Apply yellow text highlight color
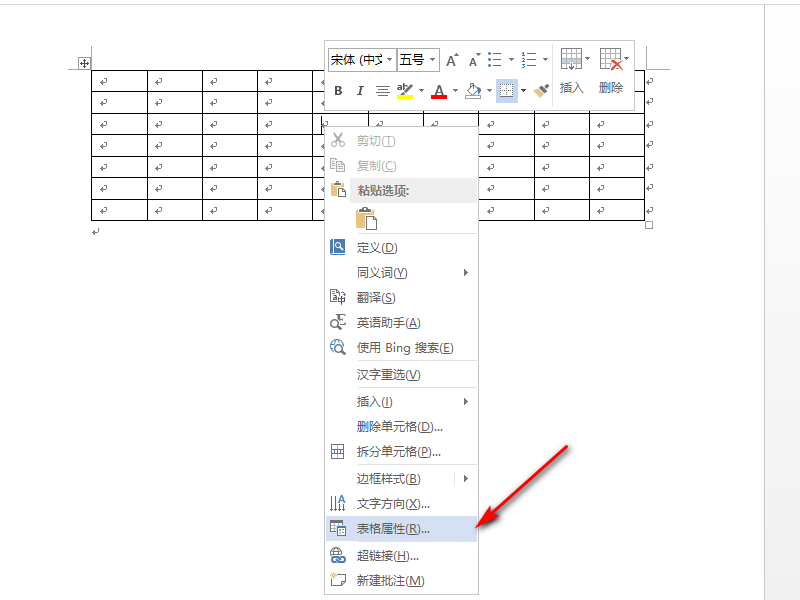Image resolution: width=800 pixels, height=600 pixels. 405,91
